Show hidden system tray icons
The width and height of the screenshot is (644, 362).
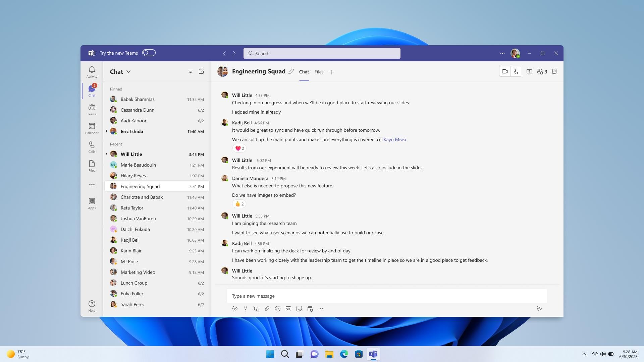coord(584,354)
